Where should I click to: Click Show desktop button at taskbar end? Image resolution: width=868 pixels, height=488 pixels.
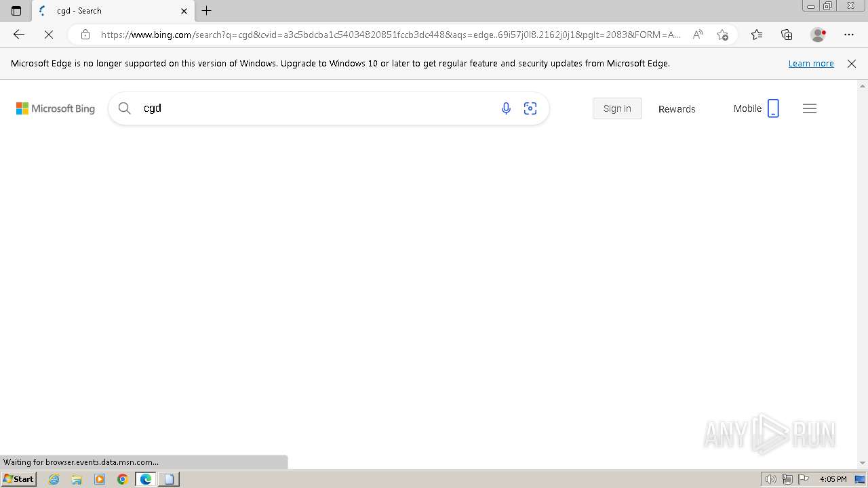coord(860,479)
